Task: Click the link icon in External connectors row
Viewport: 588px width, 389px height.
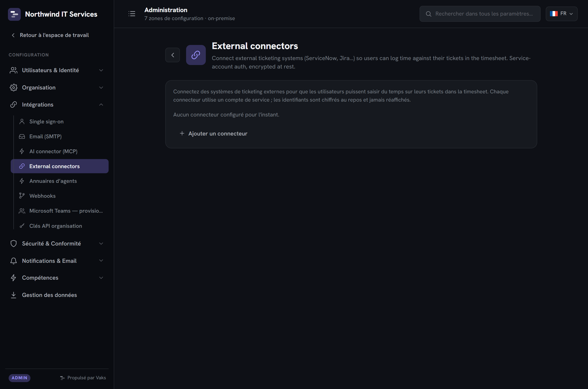Action: click(x=22, y=166)
